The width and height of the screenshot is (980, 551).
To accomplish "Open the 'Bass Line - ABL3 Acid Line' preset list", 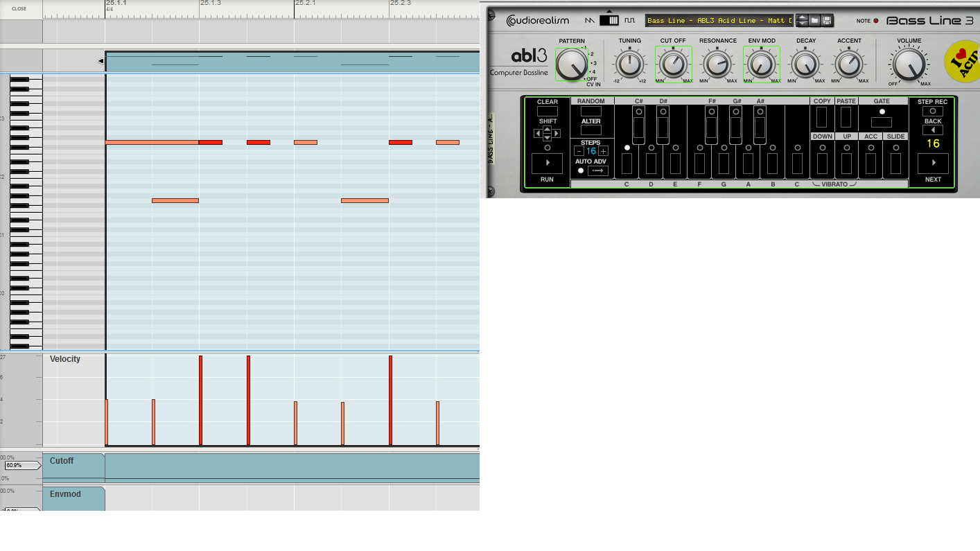I will [719, 21].
